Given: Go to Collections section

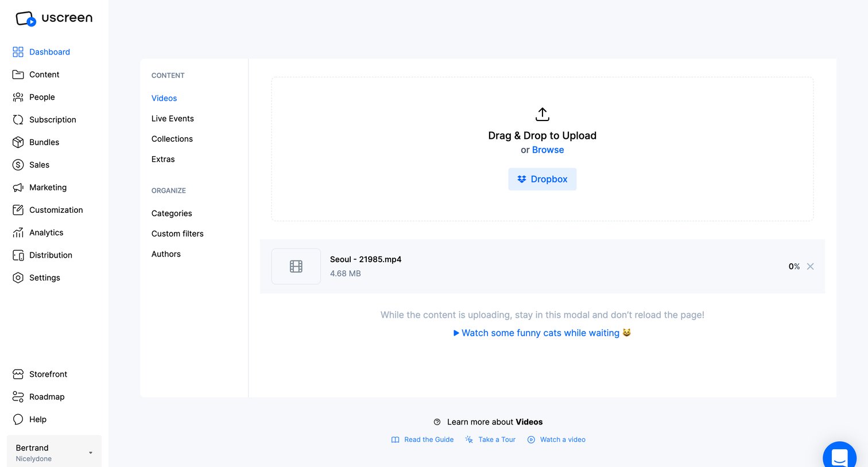Looking at the screenshot, I should point(172,139).
